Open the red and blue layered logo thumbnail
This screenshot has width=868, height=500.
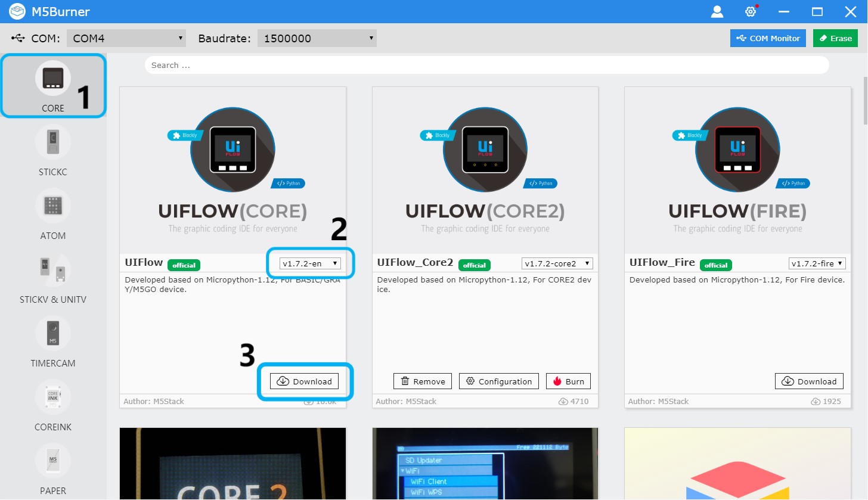click(x=737, y=464)
